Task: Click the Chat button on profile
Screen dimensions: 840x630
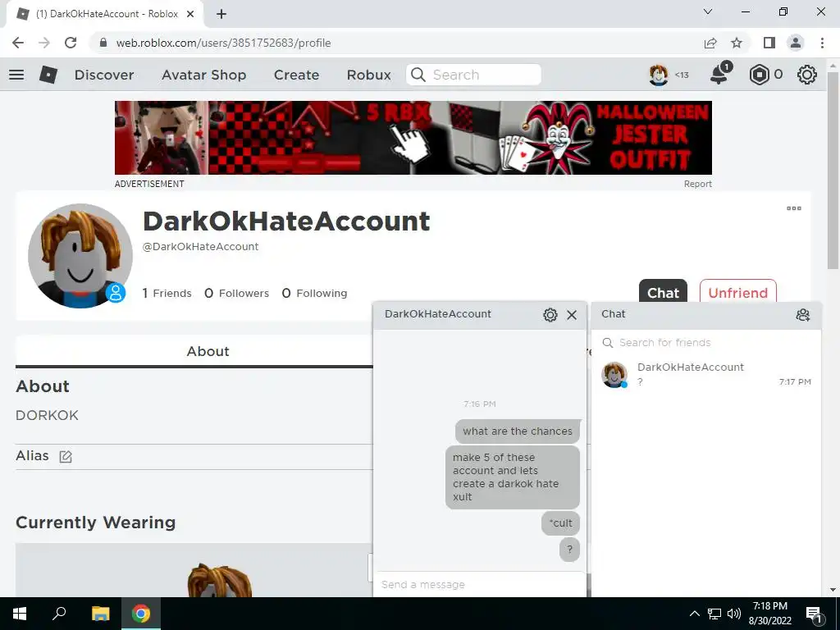Action: click(663, 292)
